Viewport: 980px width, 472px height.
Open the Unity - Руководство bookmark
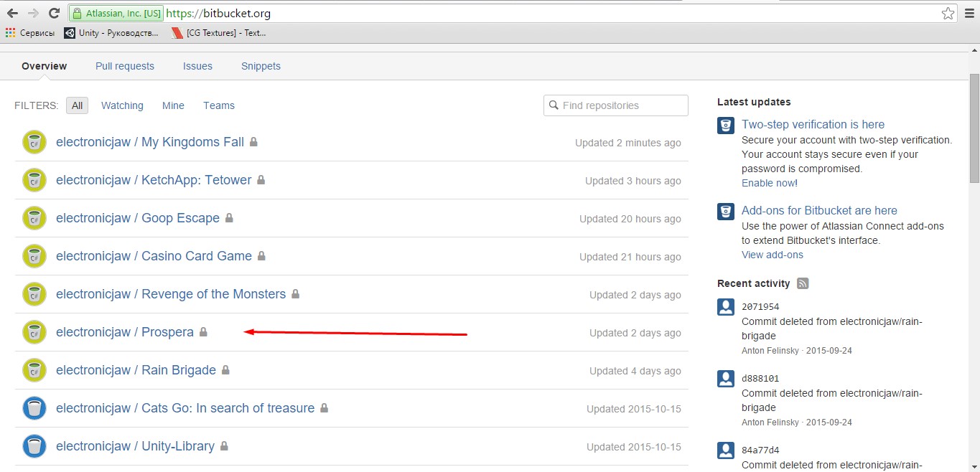tap(111, 32)
